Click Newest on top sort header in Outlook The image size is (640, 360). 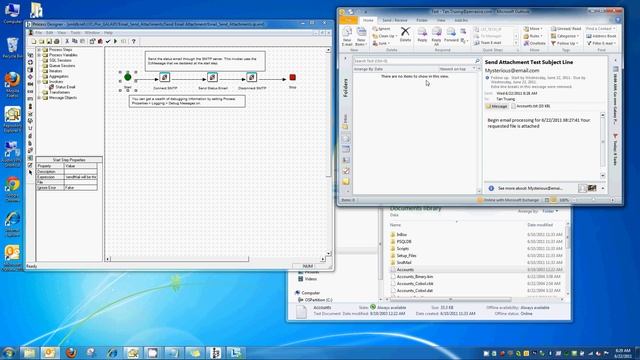tap(453, 69)
